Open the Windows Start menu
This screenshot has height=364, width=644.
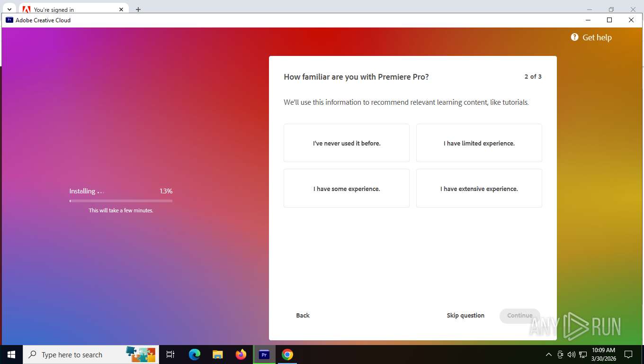click(x=11, y=355)
